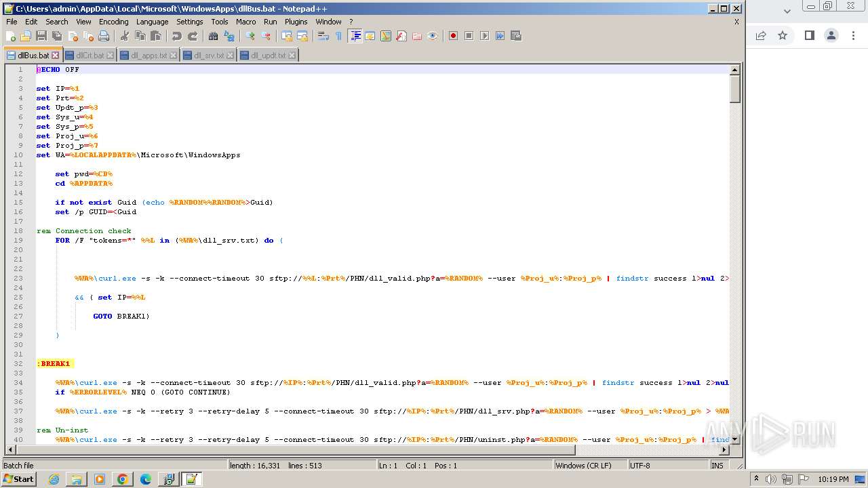The height and width of the screenshot is (488, 868).
Task: Open the user-defined language icon
Action: (x=370, y=36)
